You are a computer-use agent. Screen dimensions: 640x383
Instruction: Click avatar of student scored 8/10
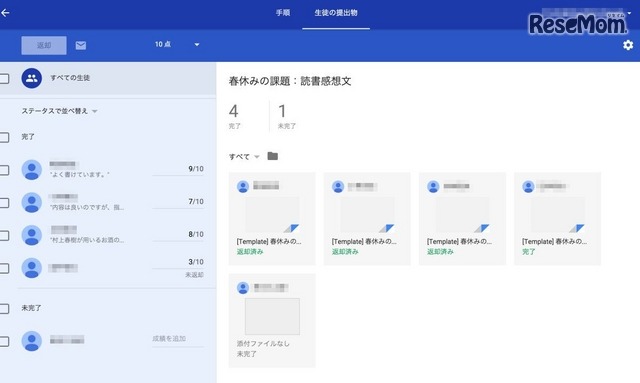point(32,235)
